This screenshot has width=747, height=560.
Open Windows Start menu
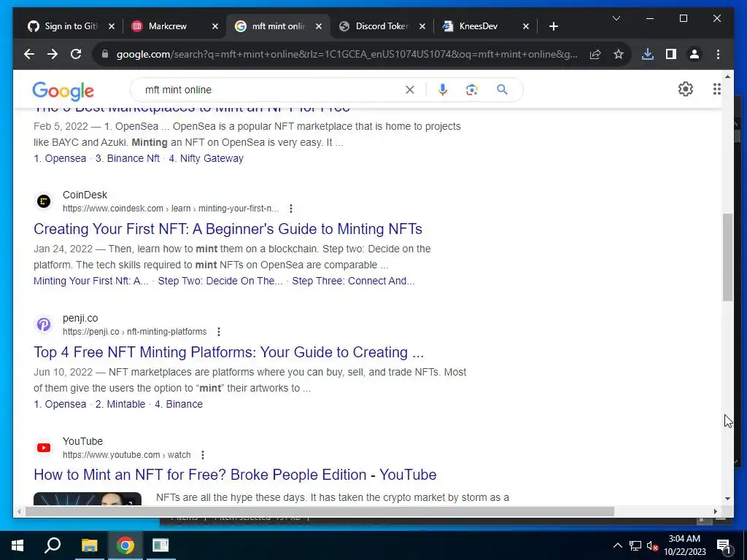pos(18,545)
